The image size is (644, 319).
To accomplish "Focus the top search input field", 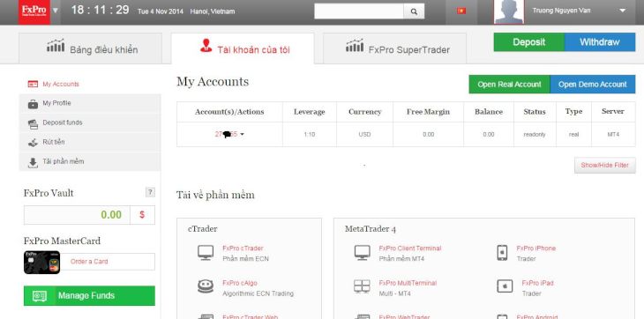I will [359, 11].
